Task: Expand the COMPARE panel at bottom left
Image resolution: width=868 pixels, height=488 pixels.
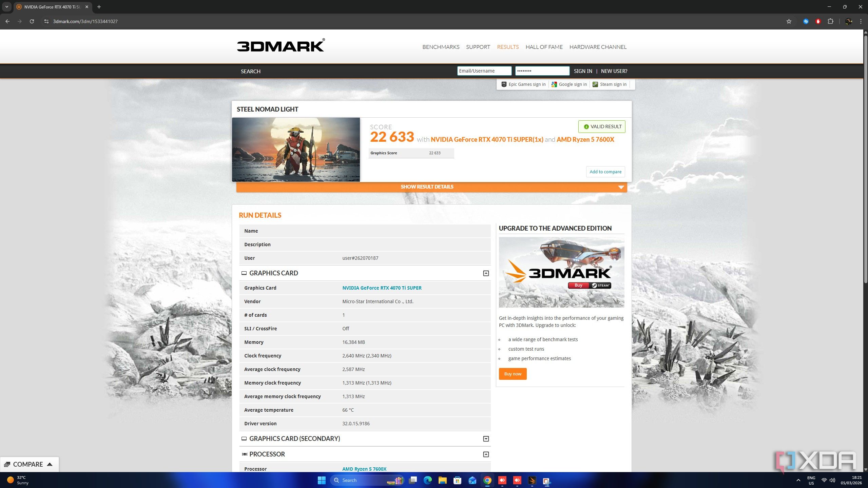Action: [x=29, y=464]
